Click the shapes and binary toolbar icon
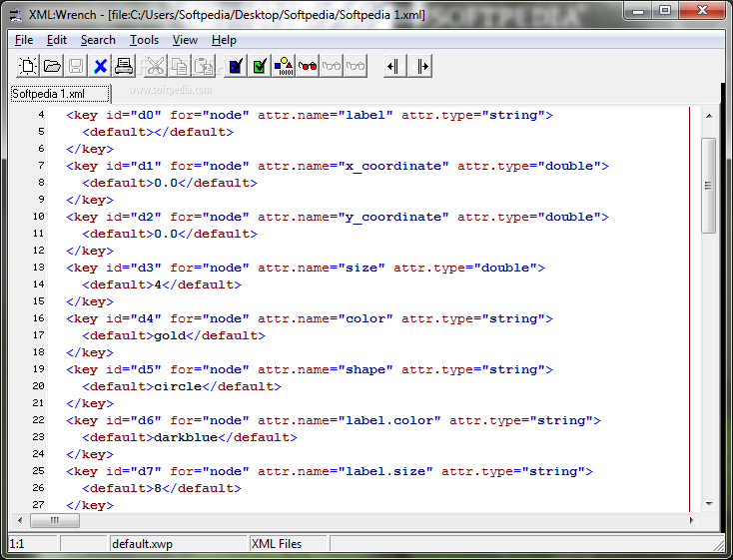 [x=284, y=66]
